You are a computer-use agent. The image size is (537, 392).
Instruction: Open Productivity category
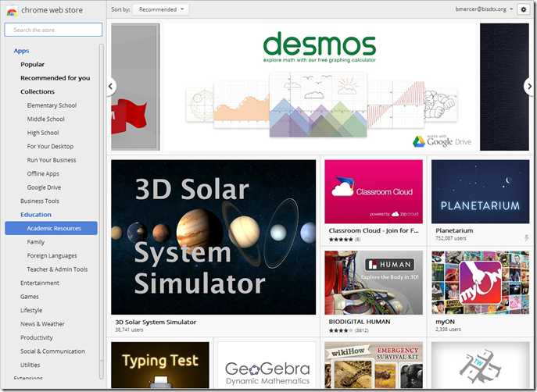pyautogui.click(x=37, y=337)
